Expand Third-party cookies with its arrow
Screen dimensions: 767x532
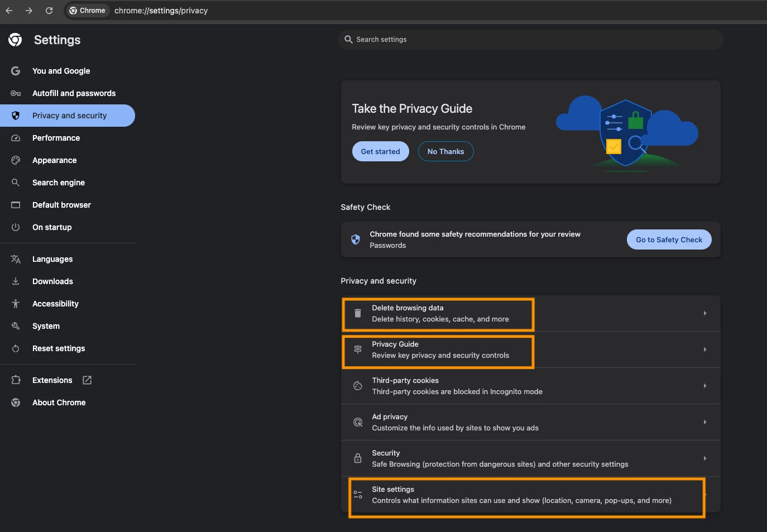point(705,386)
